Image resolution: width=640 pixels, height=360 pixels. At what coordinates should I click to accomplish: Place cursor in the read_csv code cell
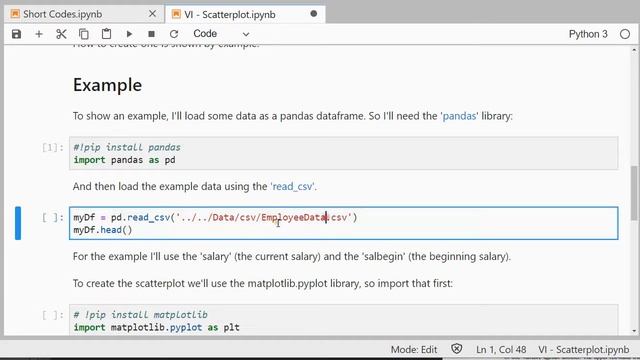click(344, 223)
